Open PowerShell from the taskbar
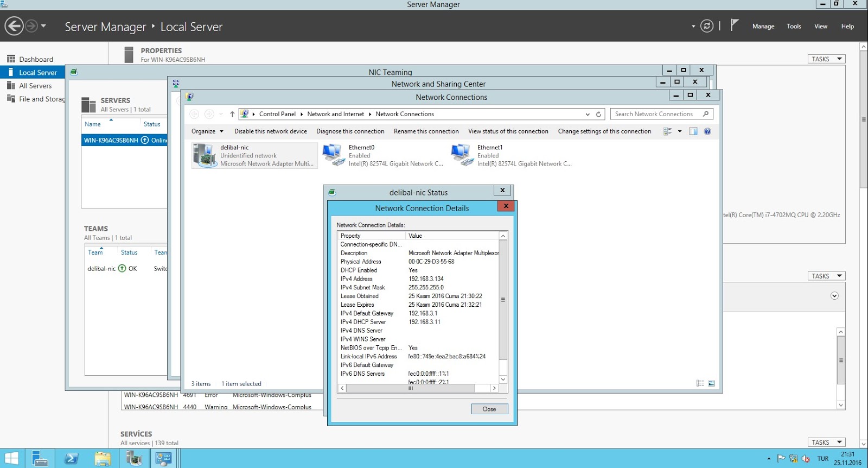This screenshot has height=468, width=868. coord(71,459)
